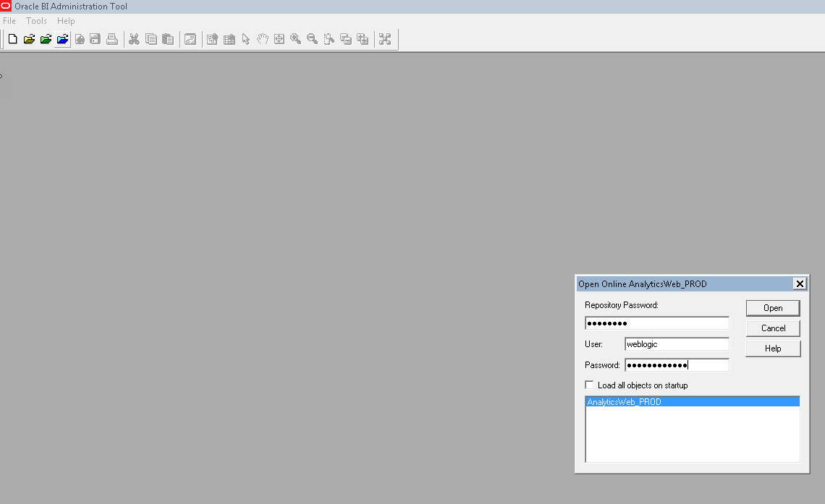Enable Load all objects on startup
825x504 pixels.
pos(589,385)
